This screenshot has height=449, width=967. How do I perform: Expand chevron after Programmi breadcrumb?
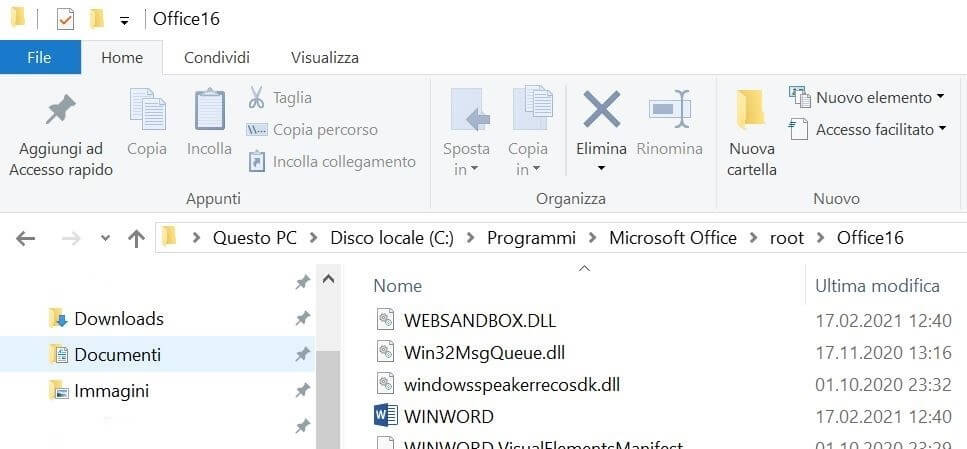click(593, 238)
